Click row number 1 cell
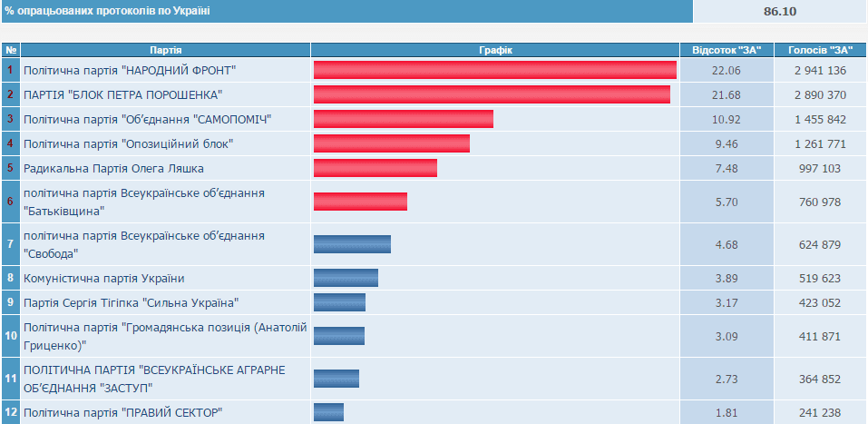This screenshot has height=424, width=868. click(x=11, y=70)
